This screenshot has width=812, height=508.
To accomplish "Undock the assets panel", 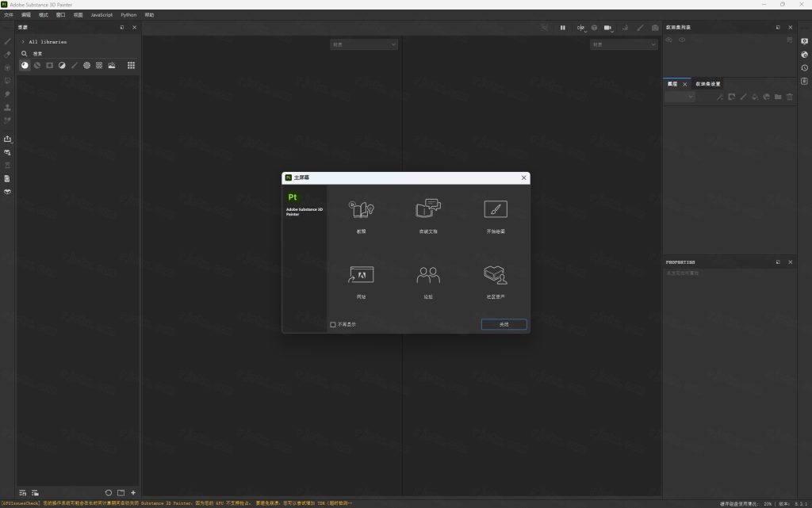I will tap(122, 28).
